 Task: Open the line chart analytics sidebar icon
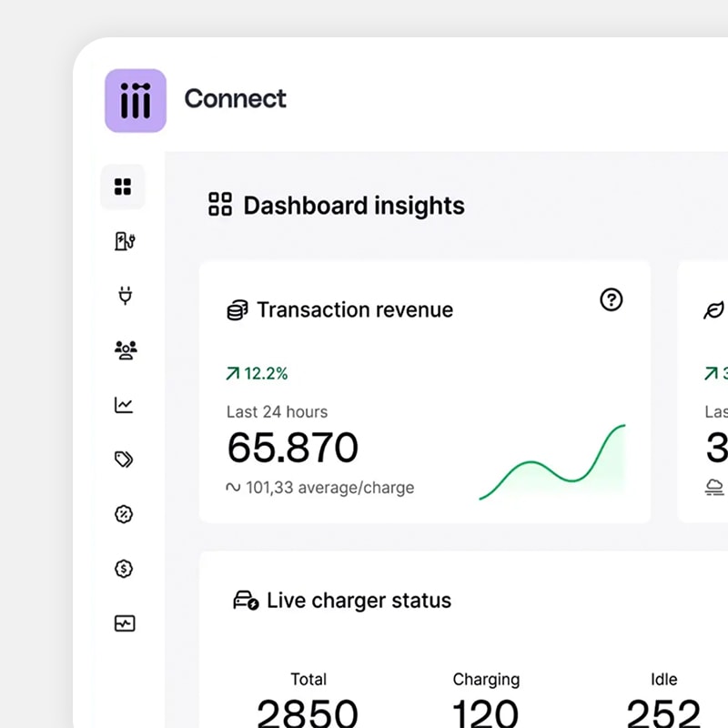[x=124, y=405]
